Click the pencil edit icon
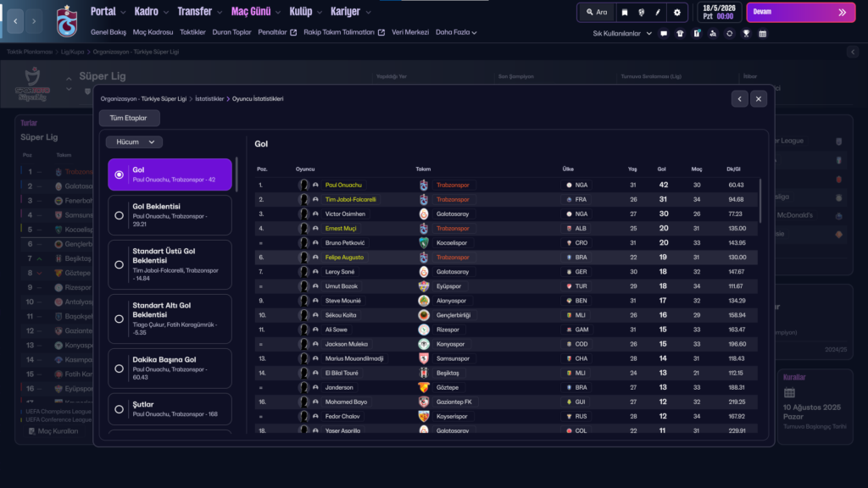The height and width of the screenshot is (488, 868). (659, 13)
